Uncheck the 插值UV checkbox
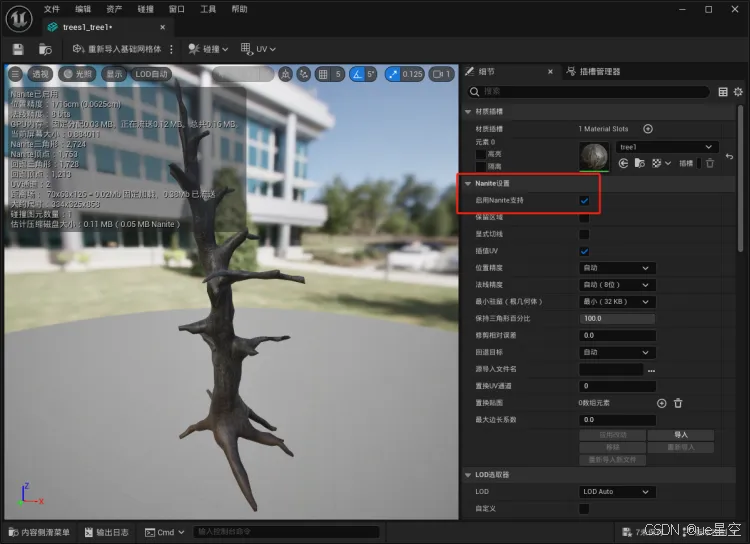The width and height of the screenshot is (750, 544). click(x=584, y=251)
